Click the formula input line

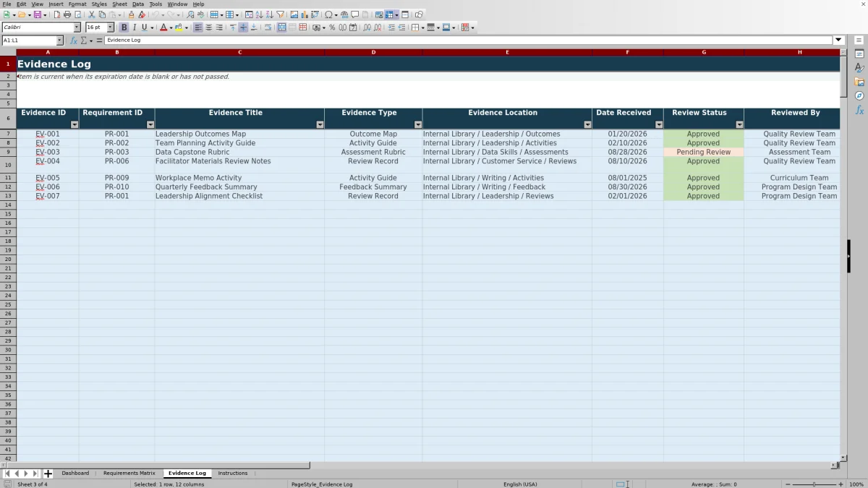point(469,40)
